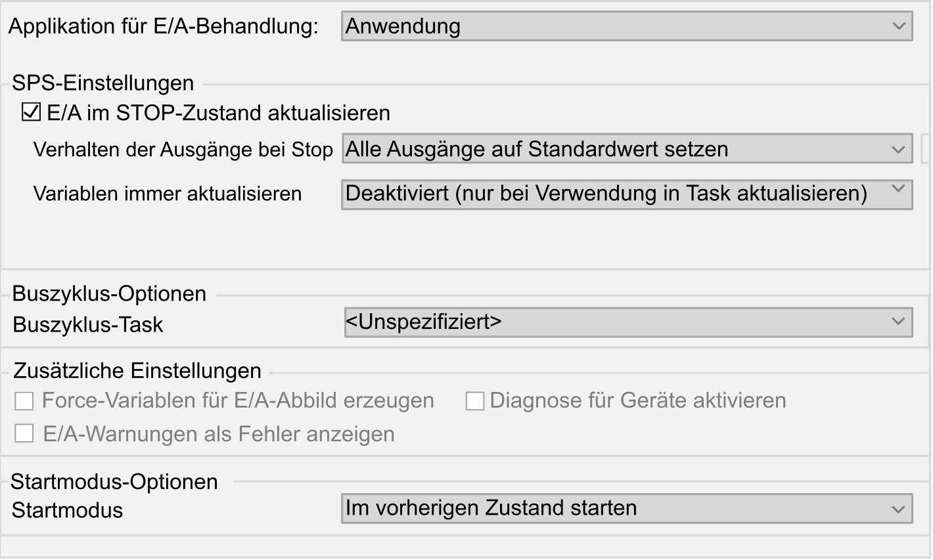Click the partial button right of Ausgänge dropdown

927,149
